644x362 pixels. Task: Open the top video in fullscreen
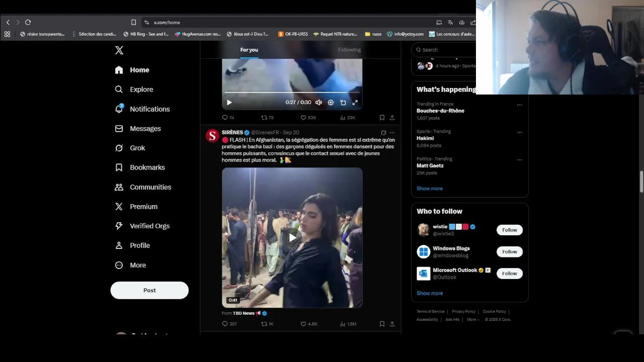(x=355, y=103)
